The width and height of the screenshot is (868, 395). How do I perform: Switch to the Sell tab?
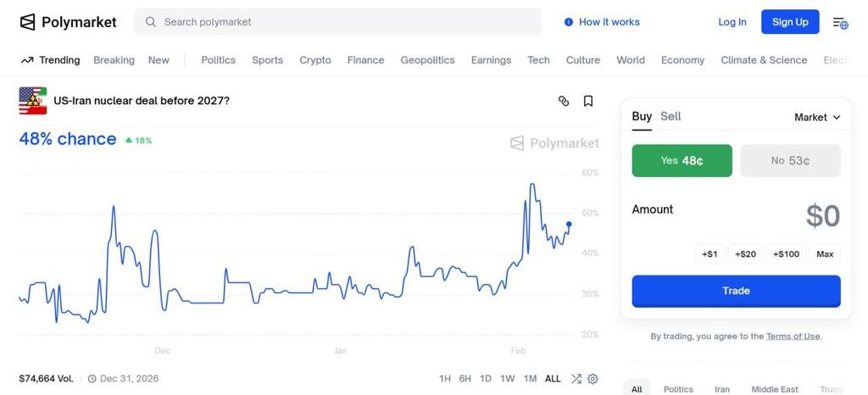pos(670,116)
